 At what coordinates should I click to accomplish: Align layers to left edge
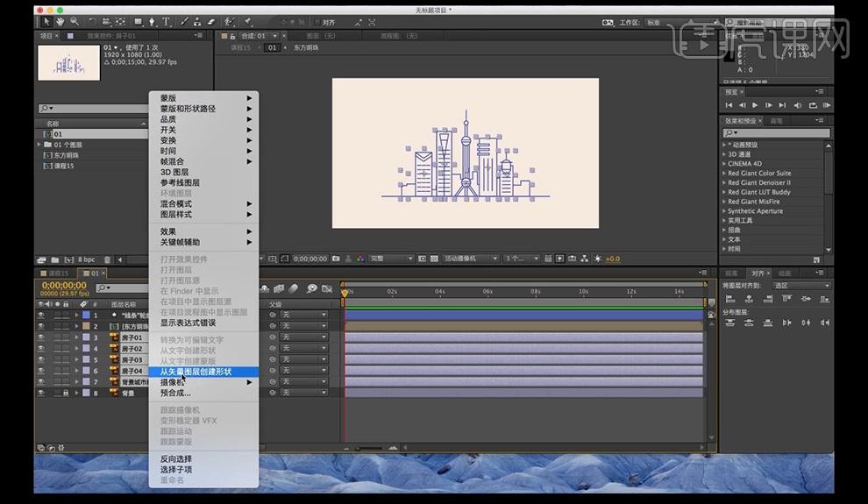point(730,299)
